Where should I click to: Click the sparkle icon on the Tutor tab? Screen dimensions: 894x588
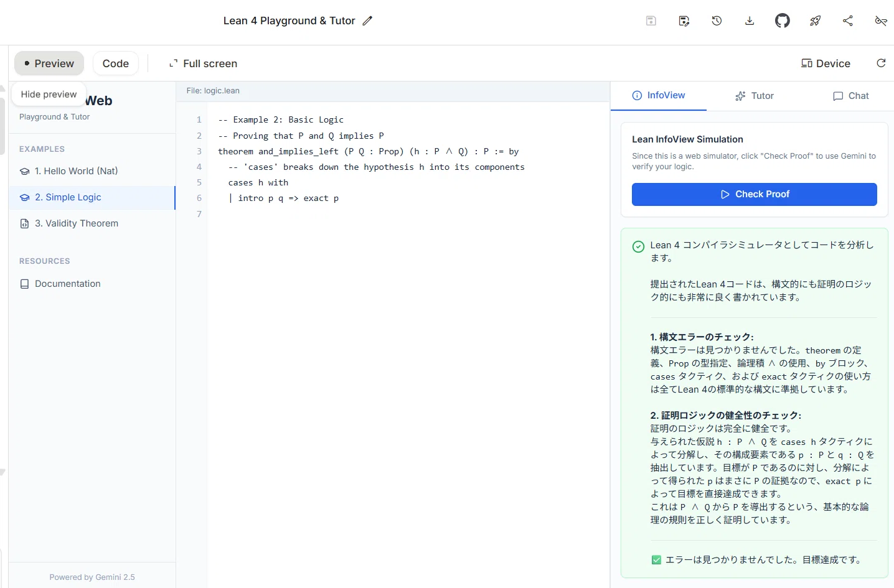(740, 96)
